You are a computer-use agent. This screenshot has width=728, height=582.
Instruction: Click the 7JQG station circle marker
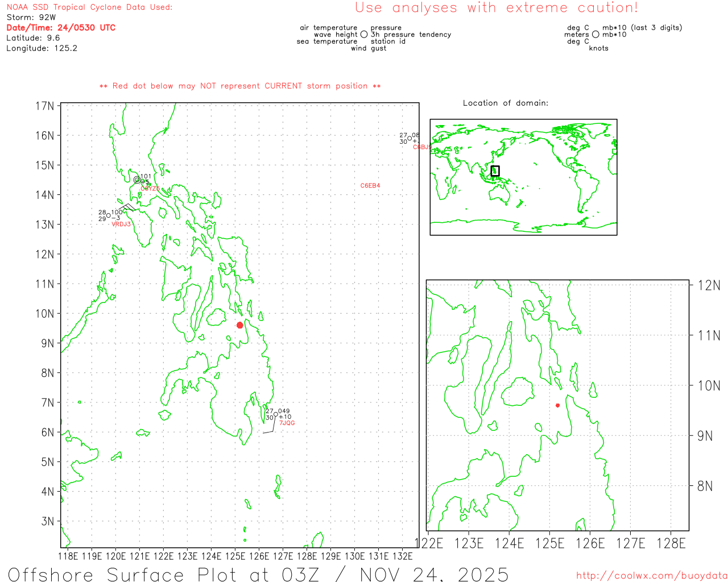[x=276, y=414]
